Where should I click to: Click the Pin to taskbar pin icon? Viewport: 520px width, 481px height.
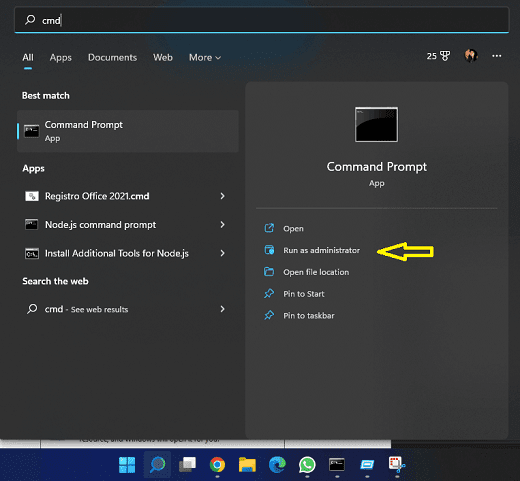[269, 315]
